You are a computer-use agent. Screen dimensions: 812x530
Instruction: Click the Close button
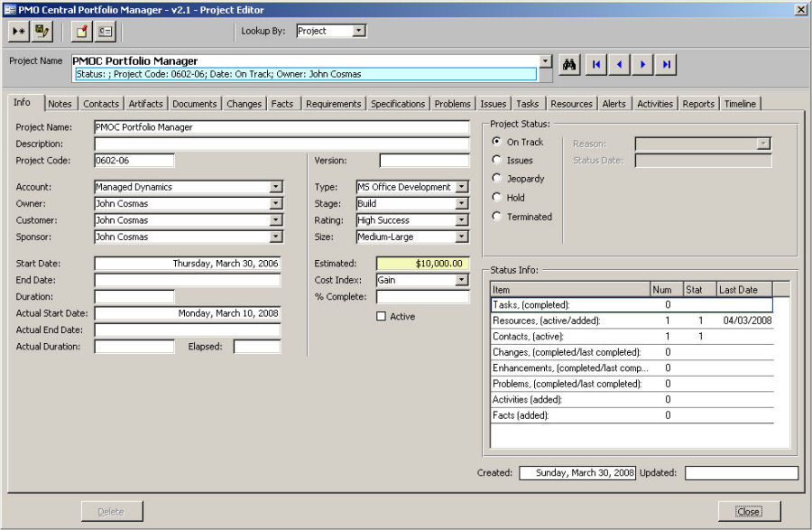[x=748, y=511]
